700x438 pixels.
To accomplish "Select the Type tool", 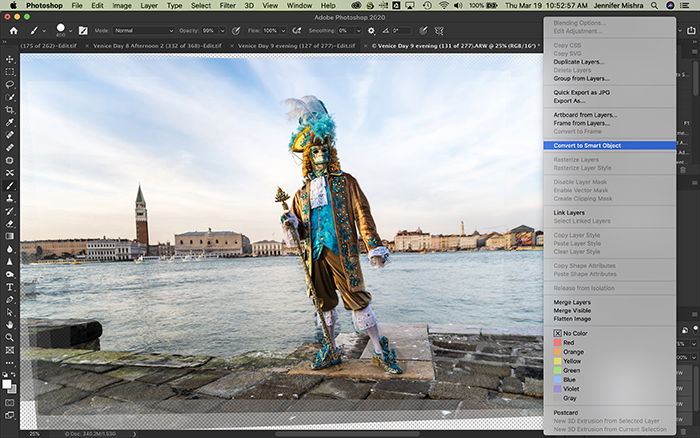I will click(x=9, y=287).
